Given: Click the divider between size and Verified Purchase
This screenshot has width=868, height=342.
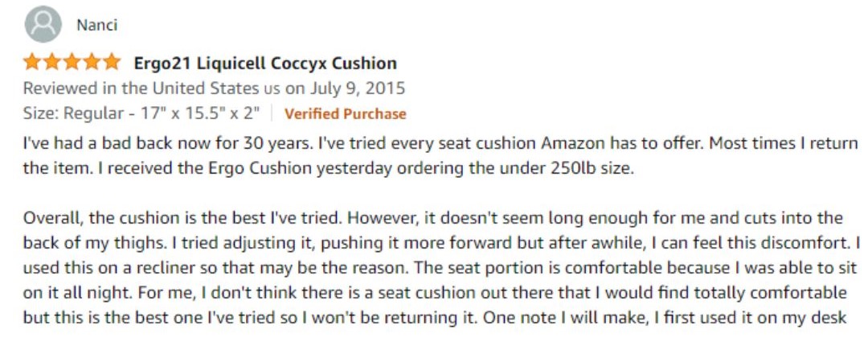Looking at the screenshot, I should (272, 113).
